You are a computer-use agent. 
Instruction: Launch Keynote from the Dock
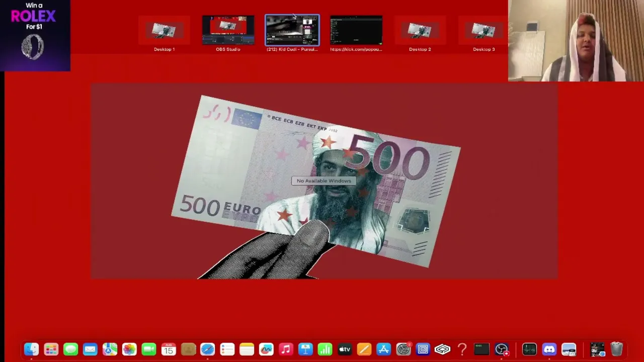(305, 349)
